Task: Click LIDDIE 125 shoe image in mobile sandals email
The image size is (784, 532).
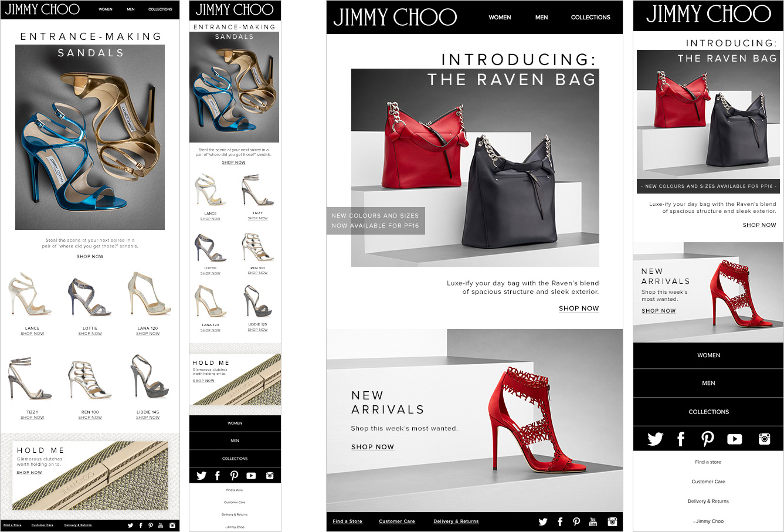Action: (257, 301)
